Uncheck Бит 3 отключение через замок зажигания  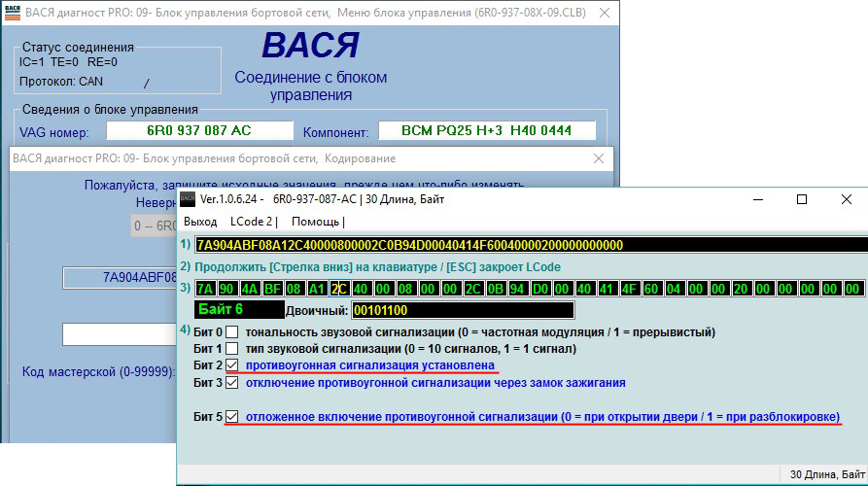tap(232, 383)
